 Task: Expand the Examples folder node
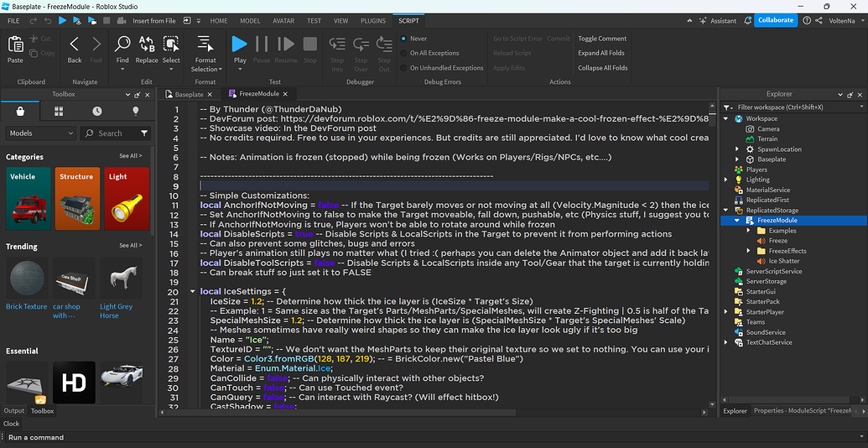748,231
